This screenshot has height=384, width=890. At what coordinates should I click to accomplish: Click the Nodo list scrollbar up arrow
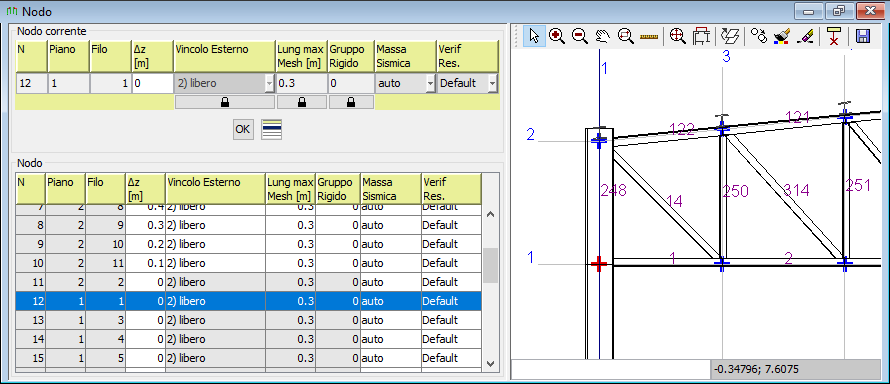[x=491, y=214]
